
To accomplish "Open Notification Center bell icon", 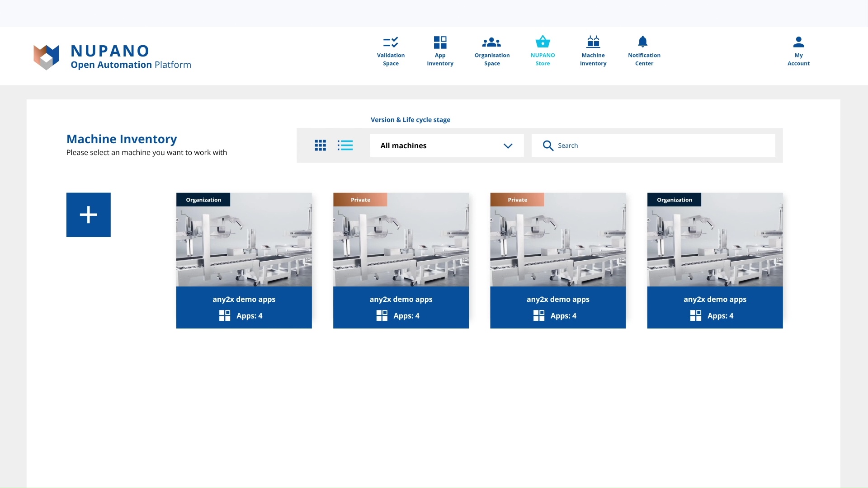I will [x=642, y=42].
